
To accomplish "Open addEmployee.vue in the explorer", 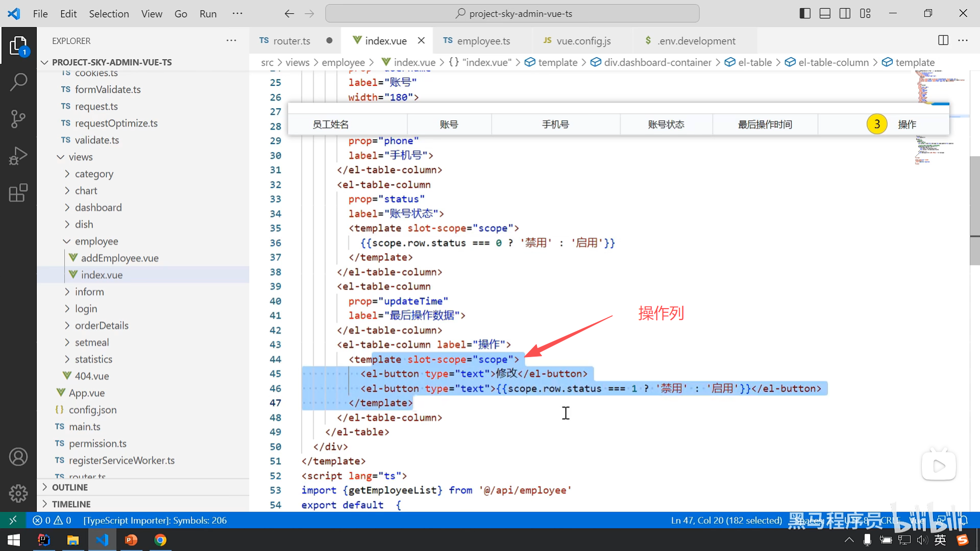I will 119,258.
